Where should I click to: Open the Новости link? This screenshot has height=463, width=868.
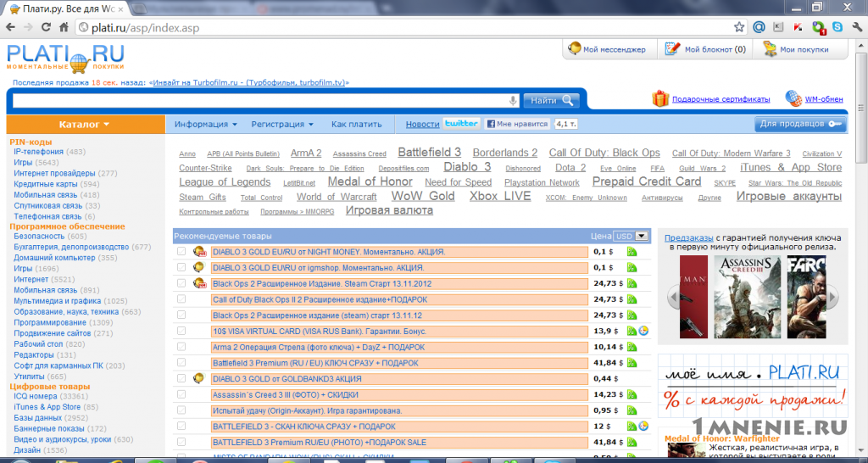422,124
